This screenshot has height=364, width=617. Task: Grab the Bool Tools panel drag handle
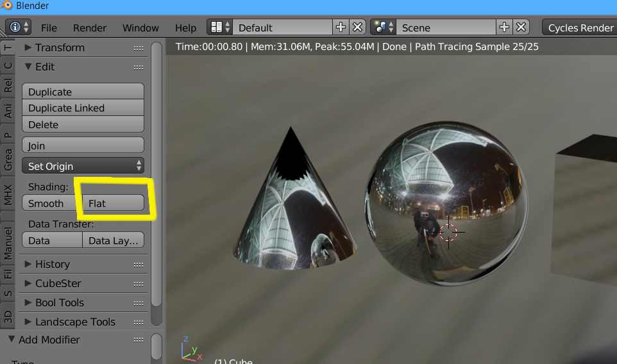[138, 303]
